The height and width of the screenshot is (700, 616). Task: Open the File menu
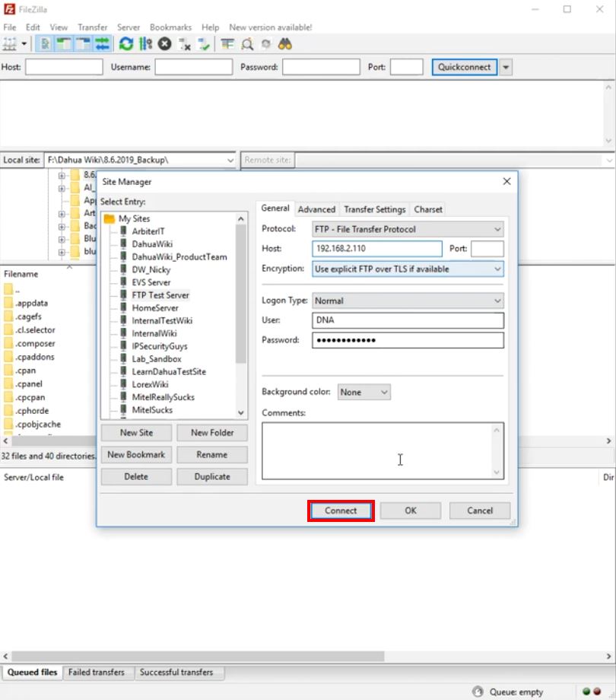(x=10, y=27)
